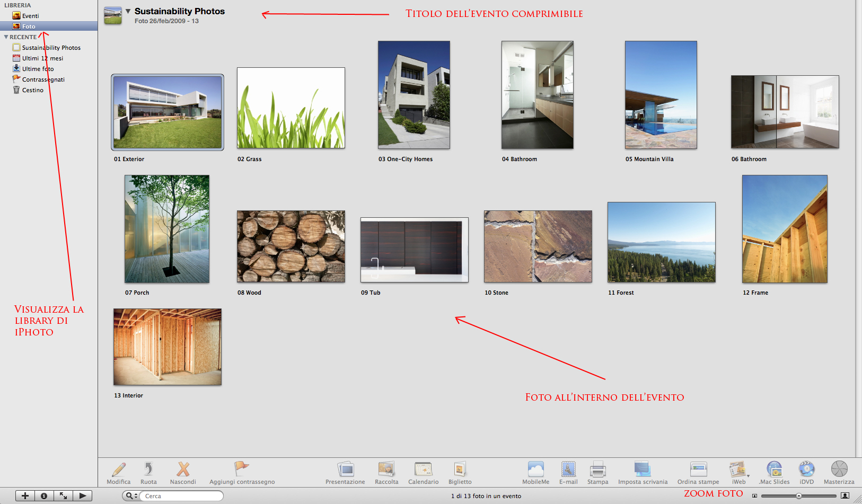Click the add album plus button
Viewport: 862px width, 504px height.
(x=25, y=496)
